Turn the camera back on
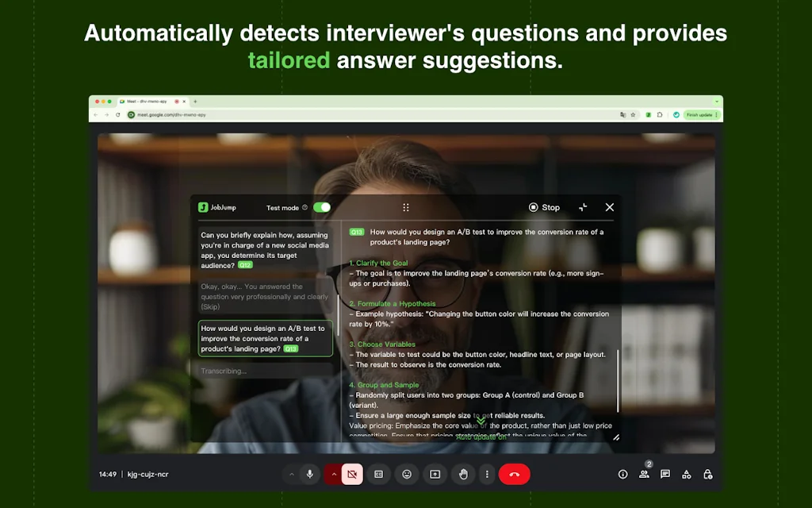This screenshot has height=508, width=812. tap(352, 474)
